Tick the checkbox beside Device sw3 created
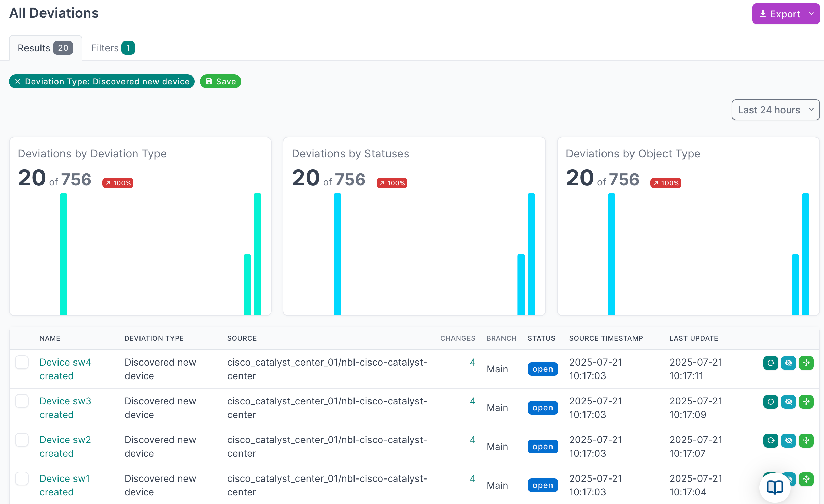This screenshot has height=504, width=824. tap(22, 401)
